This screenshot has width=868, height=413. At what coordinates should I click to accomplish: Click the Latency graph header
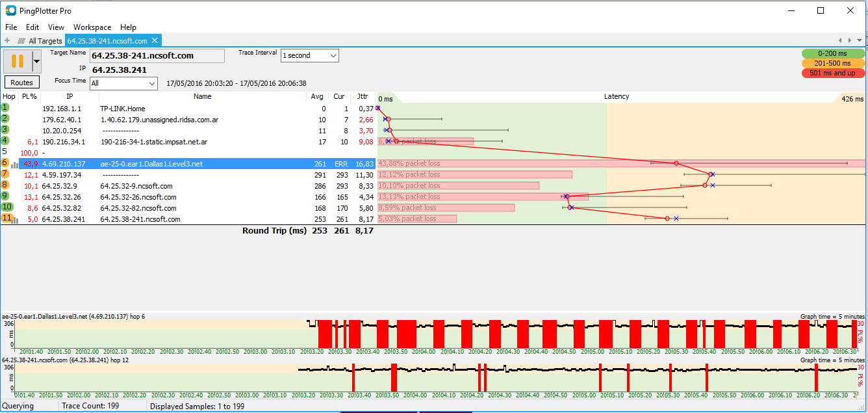click(617, 97)
